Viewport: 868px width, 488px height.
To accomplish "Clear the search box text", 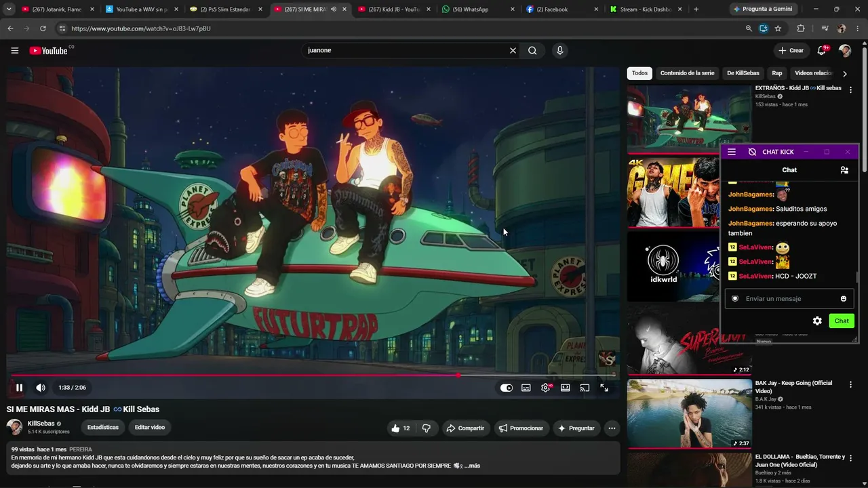I will point(513,50).
